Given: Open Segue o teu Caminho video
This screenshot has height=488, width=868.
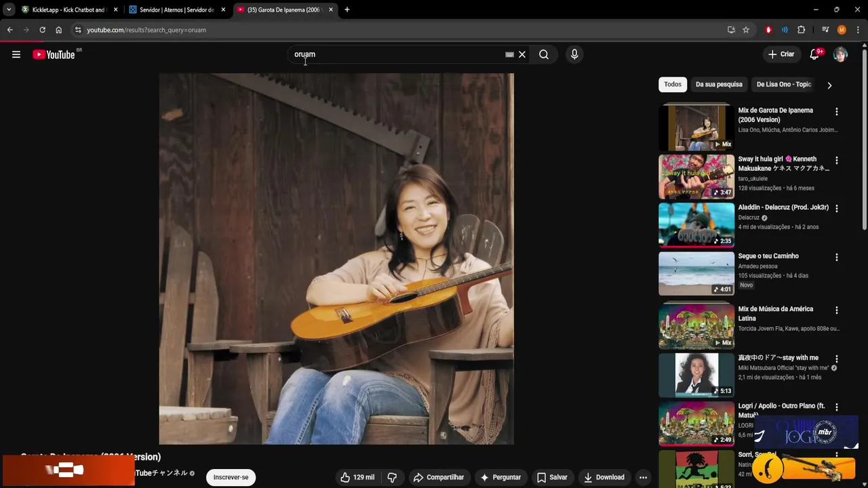Looking at the screenshot, I should [696, 274].
